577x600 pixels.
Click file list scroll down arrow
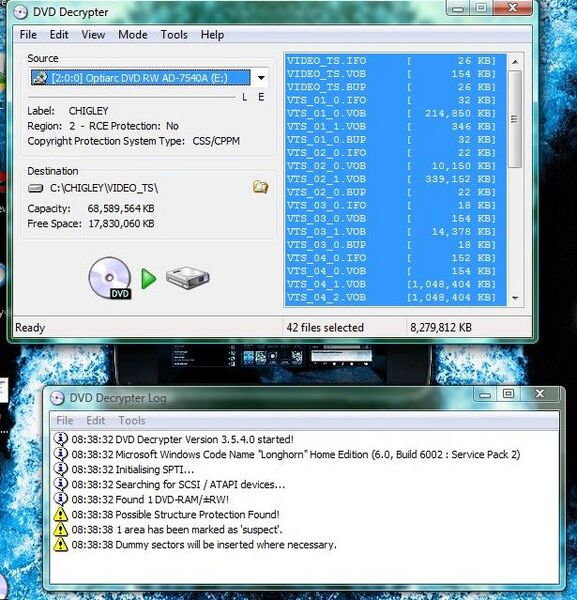tap(515, 298)
